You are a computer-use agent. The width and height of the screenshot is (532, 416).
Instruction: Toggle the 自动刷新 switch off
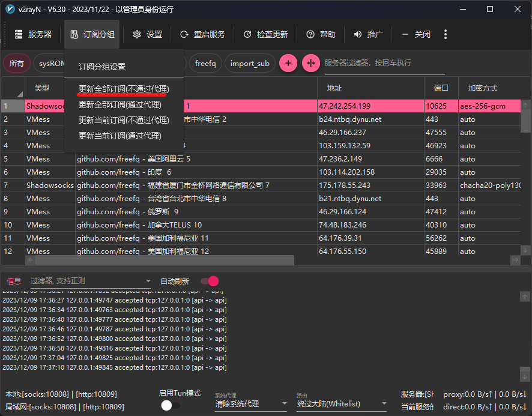[210, 282]
